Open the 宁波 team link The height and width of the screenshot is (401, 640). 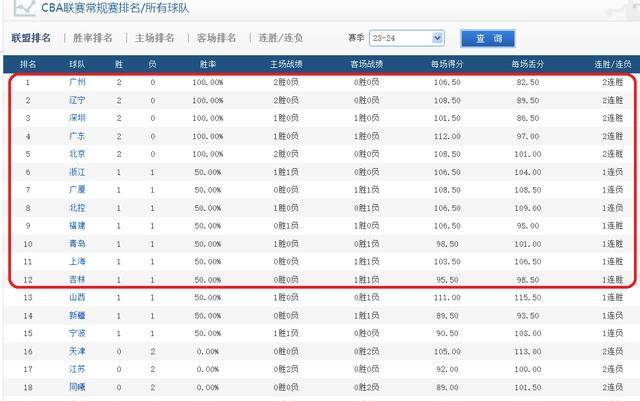pos(77,333)
